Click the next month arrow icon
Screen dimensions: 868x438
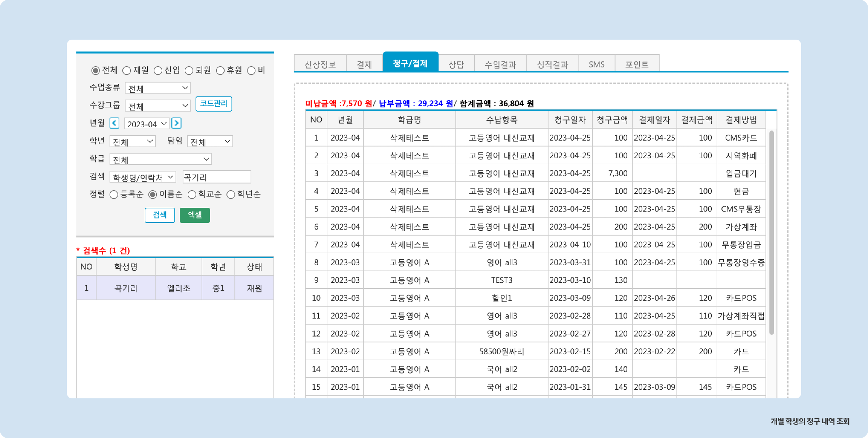click(x=176, y=123)
